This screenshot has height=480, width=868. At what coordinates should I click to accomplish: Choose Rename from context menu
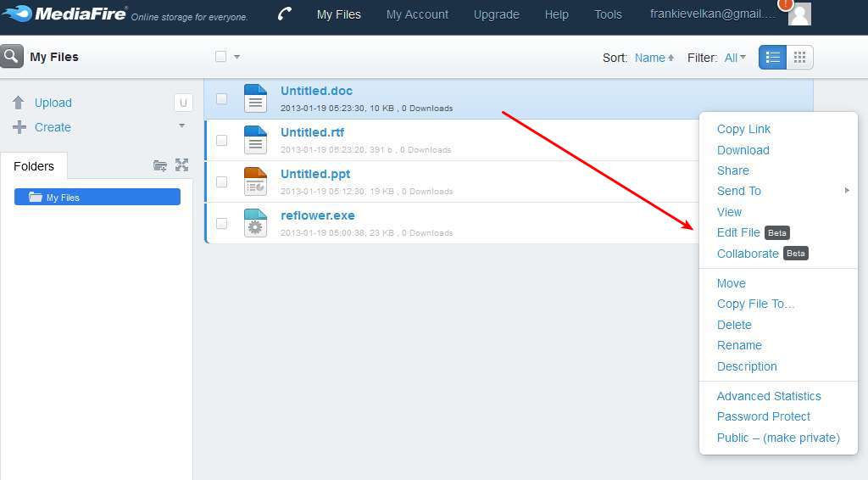[739, 345]
